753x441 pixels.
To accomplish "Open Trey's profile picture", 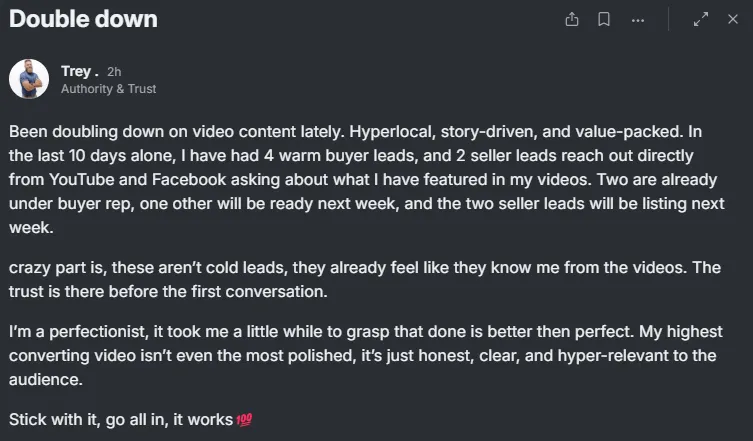I will click(29, 79).
